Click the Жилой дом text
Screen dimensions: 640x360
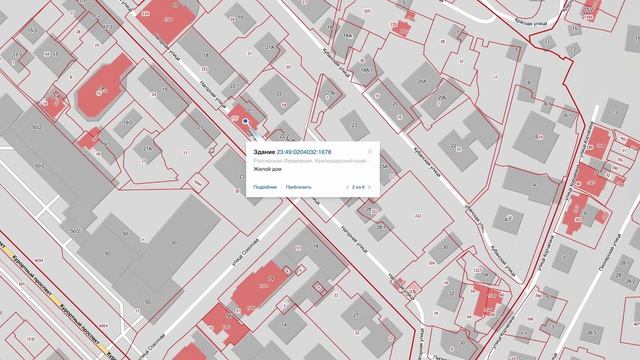[x=267, y=169]
